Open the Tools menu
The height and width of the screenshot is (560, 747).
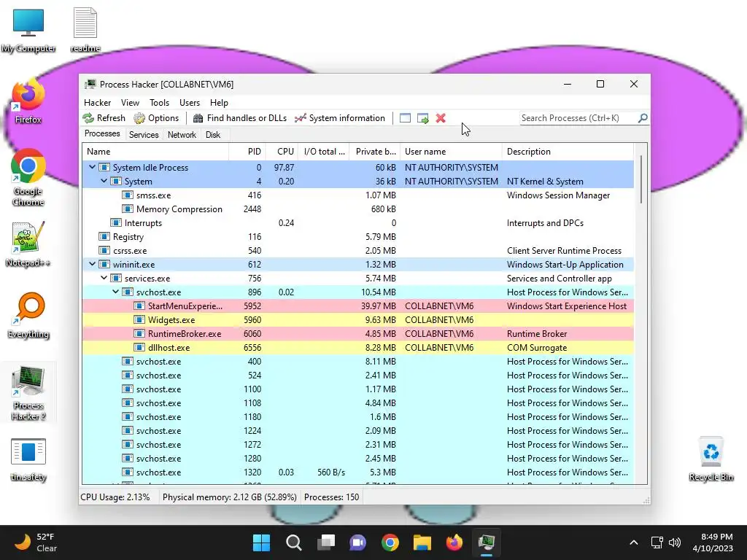pos(159,102)
